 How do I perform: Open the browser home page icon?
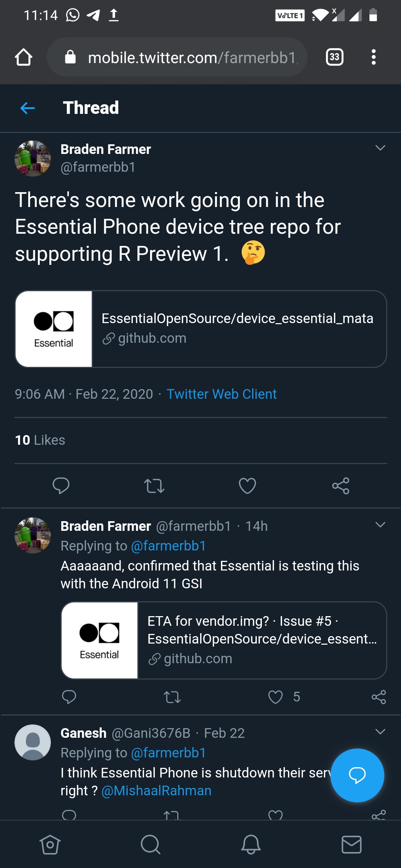(24, 57)
